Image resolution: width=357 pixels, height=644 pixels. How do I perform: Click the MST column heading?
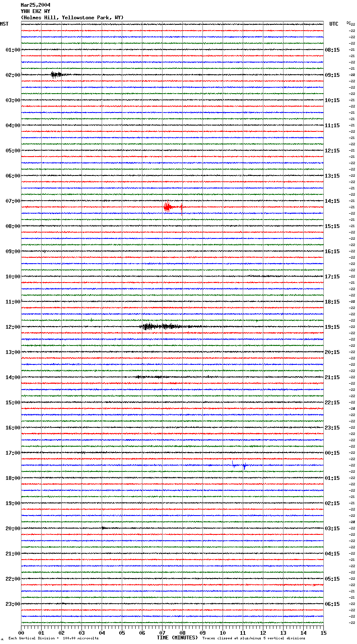point(4,24)
